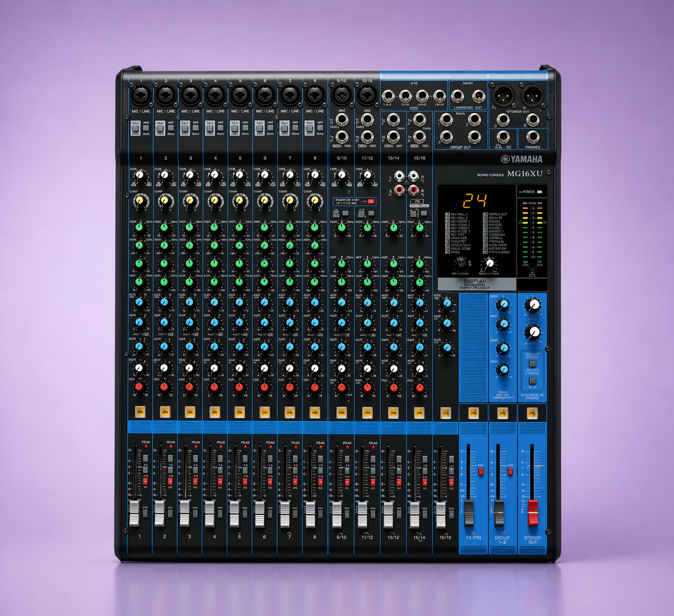Adjust the channel 1 red PAN knob
674x616 pixels.
pos(139,386)
